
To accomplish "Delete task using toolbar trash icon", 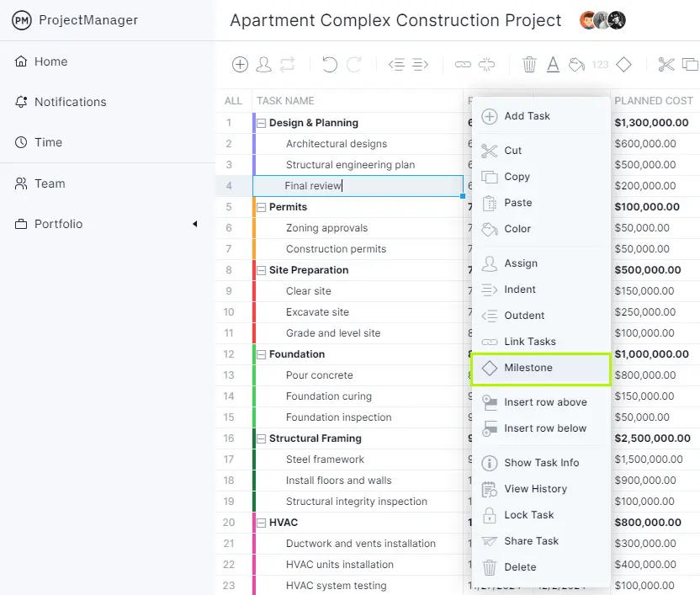I will [529, 65].
